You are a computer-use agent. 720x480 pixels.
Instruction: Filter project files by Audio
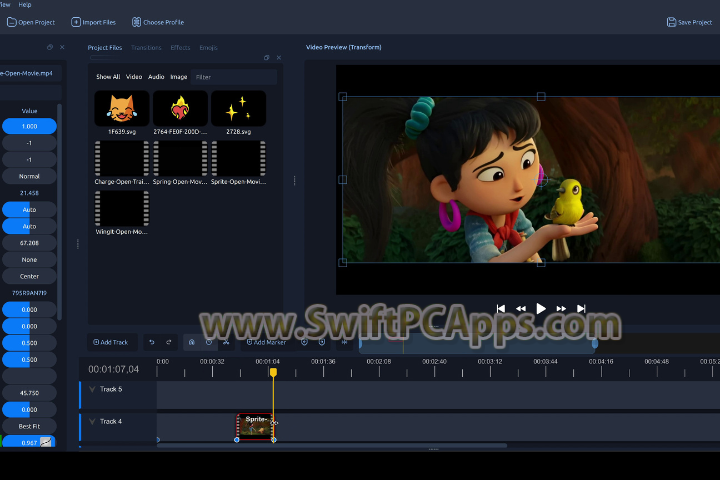156,77
